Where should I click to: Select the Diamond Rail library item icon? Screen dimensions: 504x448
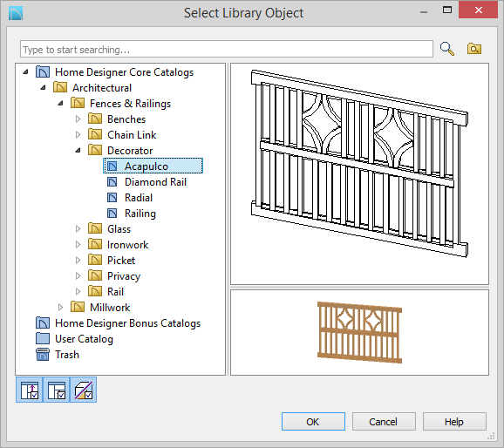(x=112, y=182)
